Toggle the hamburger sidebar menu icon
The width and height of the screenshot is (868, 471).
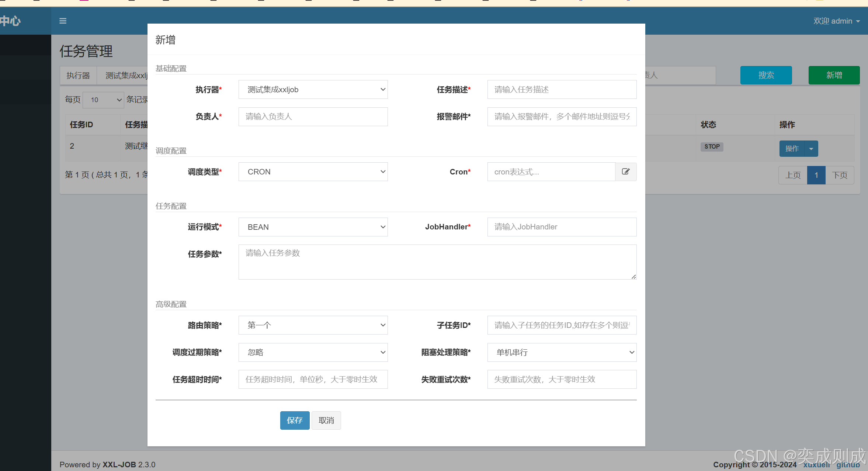coord(63,21)
